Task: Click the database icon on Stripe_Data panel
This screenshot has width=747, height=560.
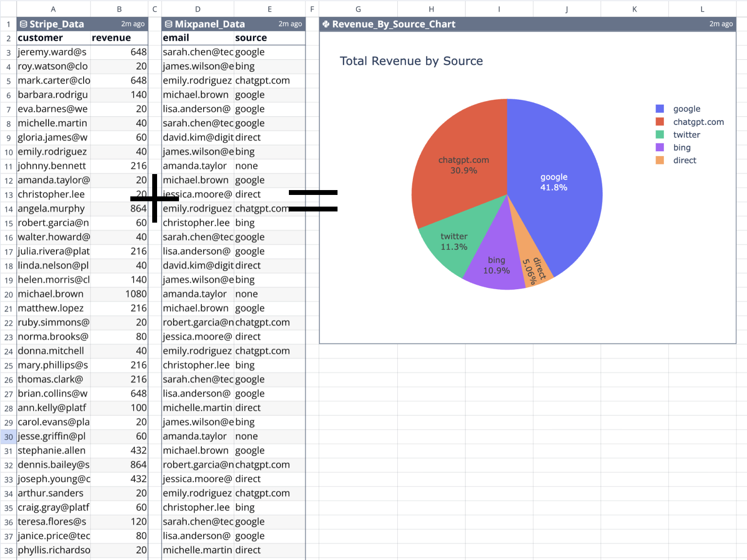Action: [23, 24]
